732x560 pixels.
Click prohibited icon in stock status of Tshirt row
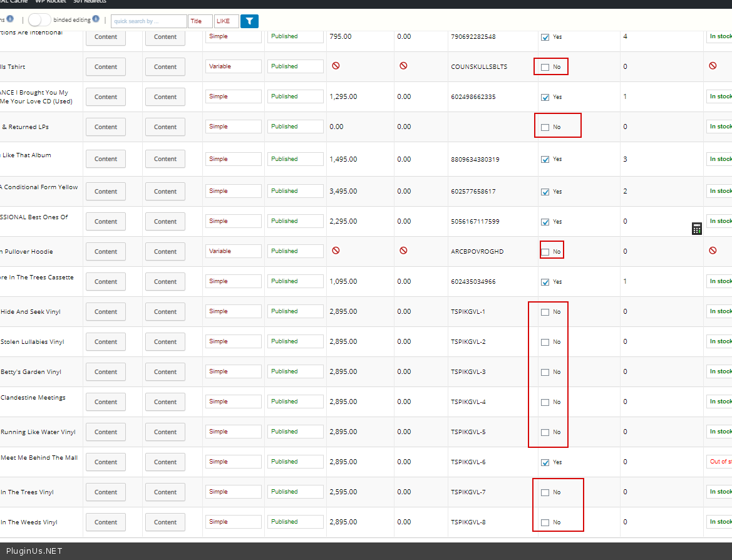(x=713, y=66)
